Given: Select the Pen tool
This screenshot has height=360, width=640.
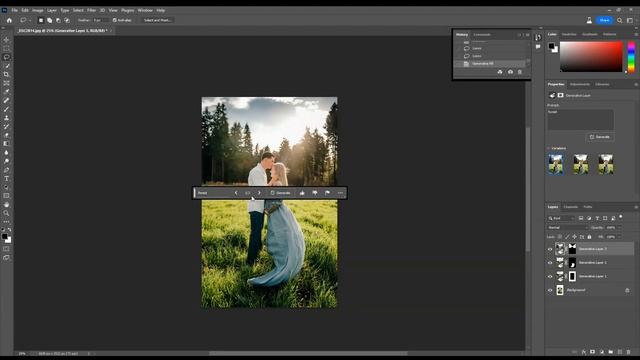Looking at the screenshot, I should pos(6,170).
